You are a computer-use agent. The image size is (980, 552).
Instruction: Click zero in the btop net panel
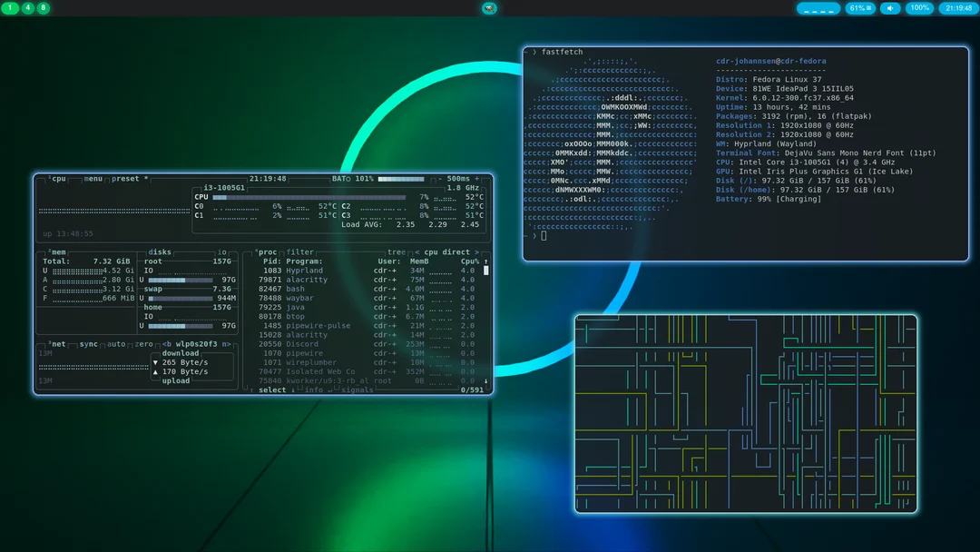[x=144, y=344]
